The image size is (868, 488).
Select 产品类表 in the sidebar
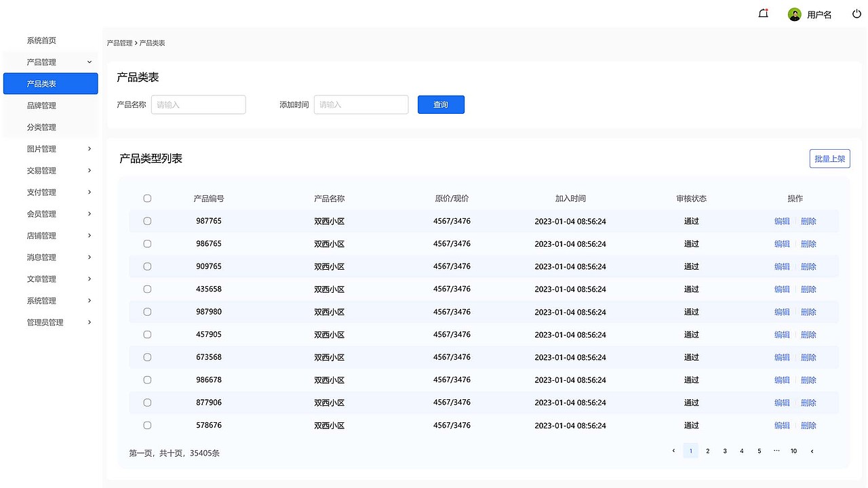[51, 83]
